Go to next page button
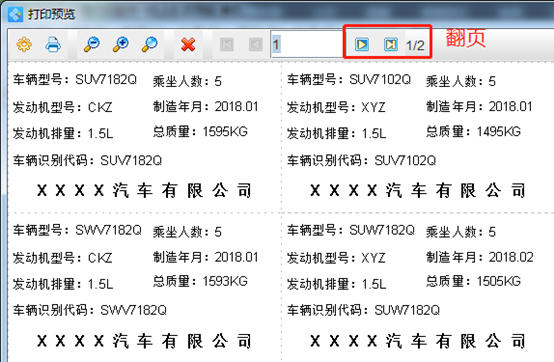Image resolution: width=554 pixels, height=362 pixels. [x=362, y=44]
